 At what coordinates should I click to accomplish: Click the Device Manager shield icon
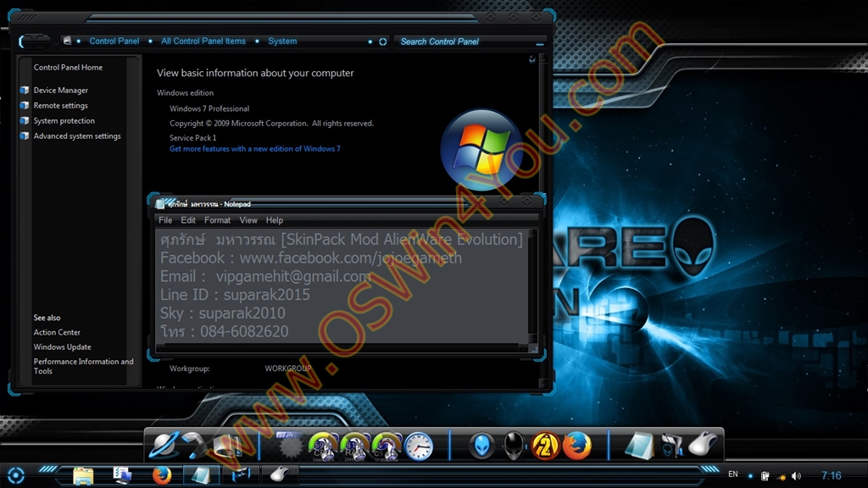pyautogui.click(x=25, y=90)
